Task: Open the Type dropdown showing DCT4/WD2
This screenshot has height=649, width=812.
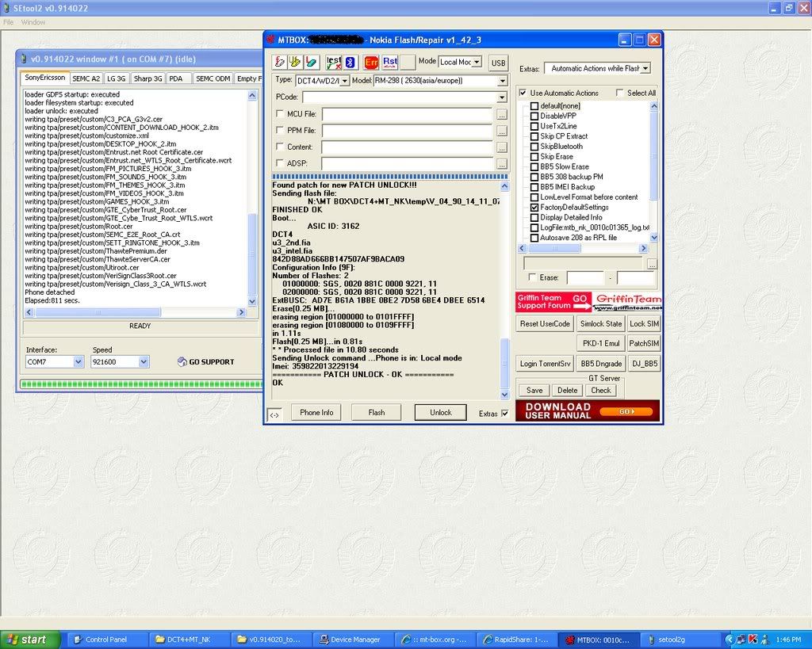Action: tap(344, 81)
